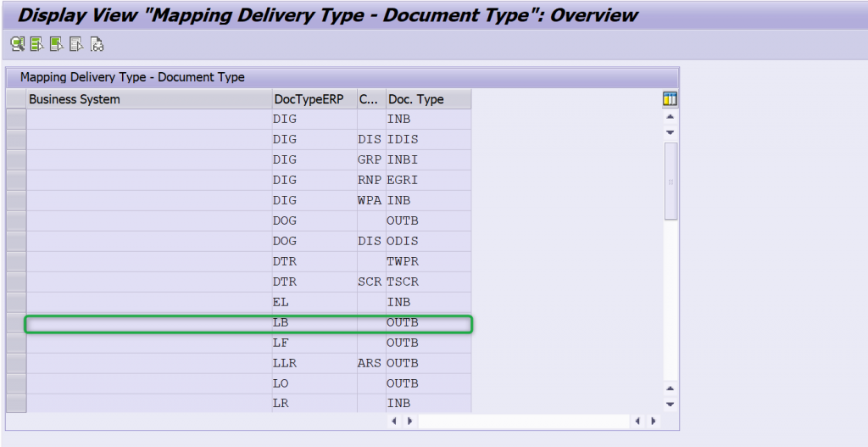Click the OUTB cell in the LB row
This screenshot has height=447, width=868.
[428, 322]
